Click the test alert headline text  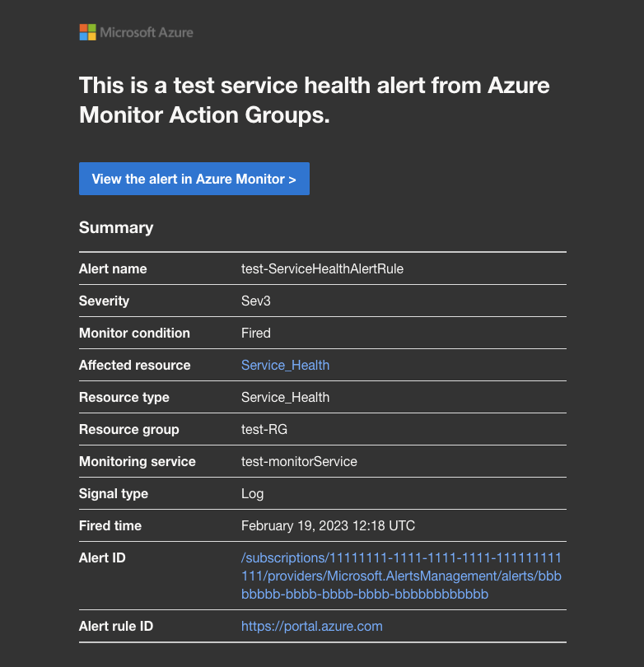point(315,100)
